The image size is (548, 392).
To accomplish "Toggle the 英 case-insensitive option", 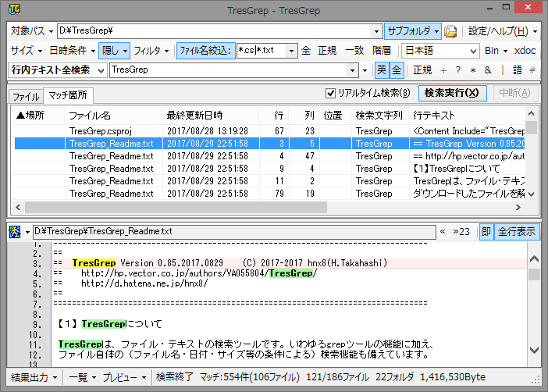I will pos(382,70).
